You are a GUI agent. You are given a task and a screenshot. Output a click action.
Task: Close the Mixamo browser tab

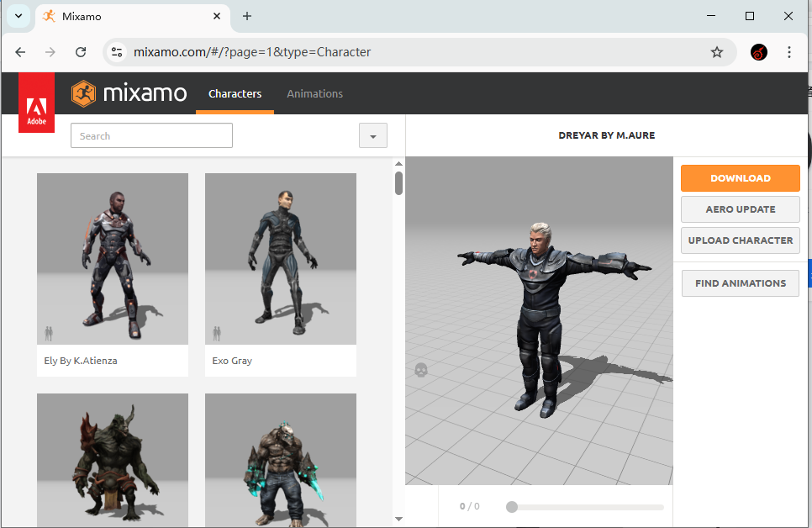(217, 16)
